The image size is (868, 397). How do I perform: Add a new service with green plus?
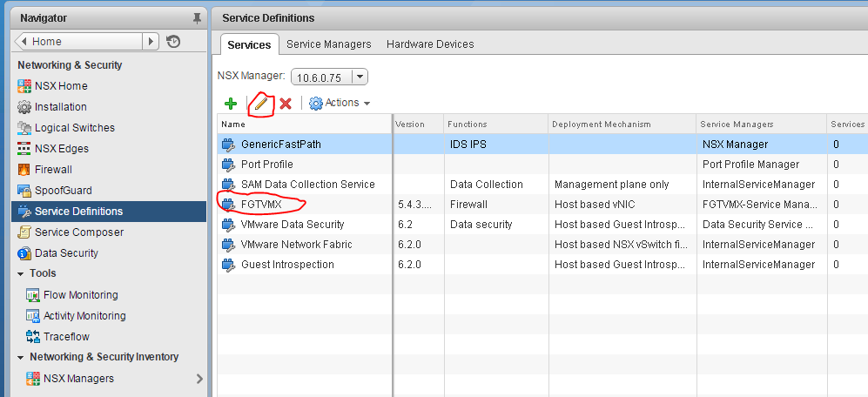[x=231, y=103]
